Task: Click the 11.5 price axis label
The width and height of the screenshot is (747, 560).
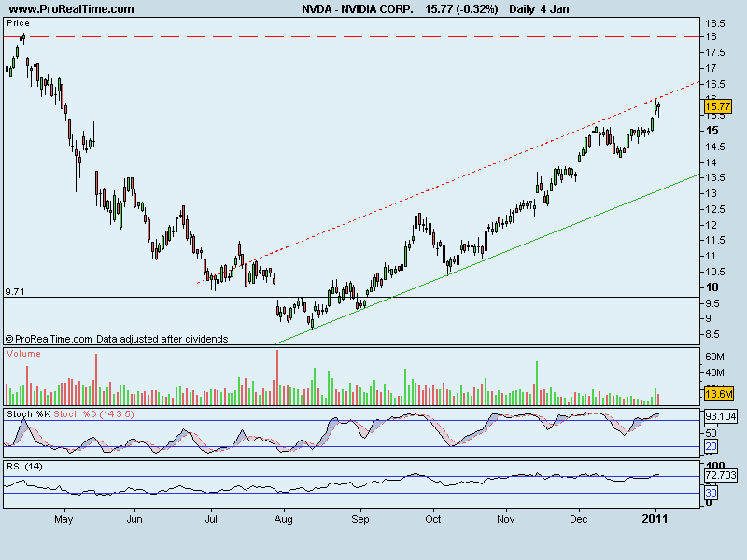Action: pyautogui.click(x=715, y=241)
